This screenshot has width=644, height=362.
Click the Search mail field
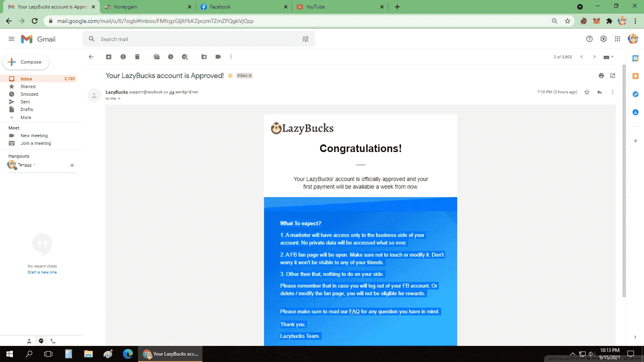199,39
